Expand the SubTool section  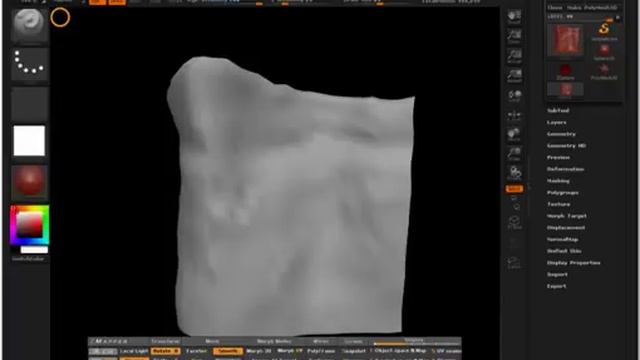coord(558,111)
